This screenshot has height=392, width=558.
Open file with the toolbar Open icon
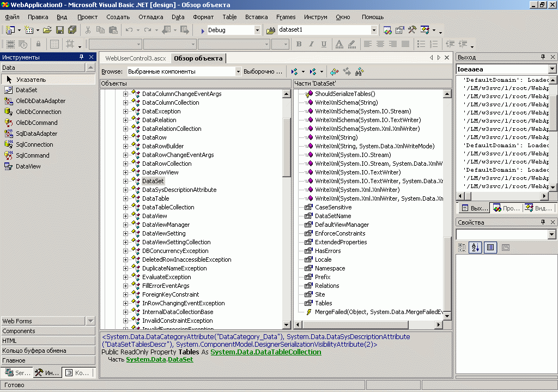(x=47, y=31)
